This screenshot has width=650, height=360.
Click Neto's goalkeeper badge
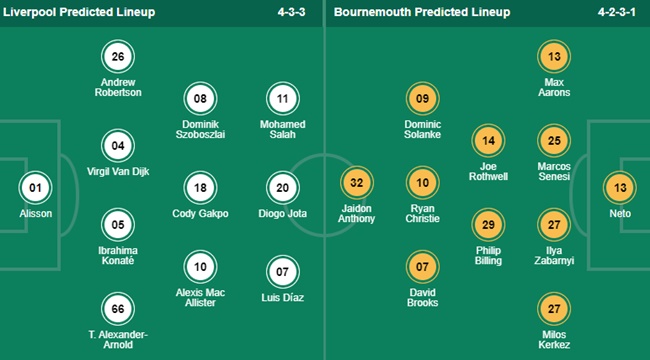click(x=620, y=188)
